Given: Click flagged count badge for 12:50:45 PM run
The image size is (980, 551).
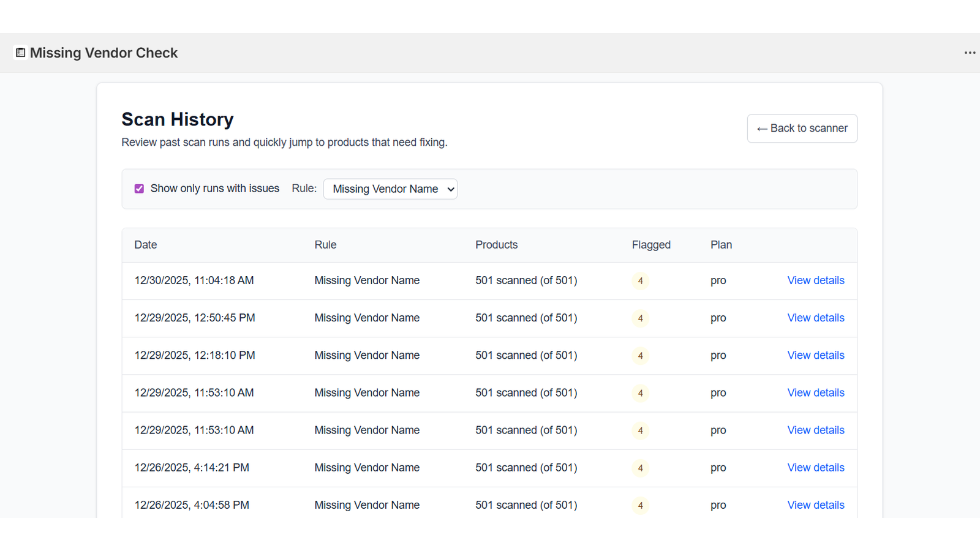Looking at the screenshot, I should [x=640, y=318].
